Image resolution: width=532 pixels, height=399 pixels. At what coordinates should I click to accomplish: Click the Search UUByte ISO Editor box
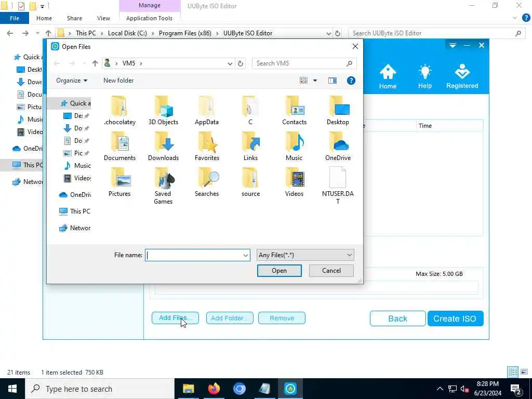click(436, 33)
